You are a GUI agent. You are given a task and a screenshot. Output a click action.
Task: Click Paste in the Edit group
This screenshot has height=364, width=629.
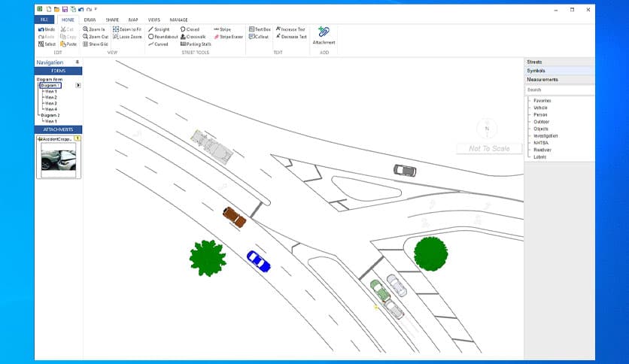[68, 44]
